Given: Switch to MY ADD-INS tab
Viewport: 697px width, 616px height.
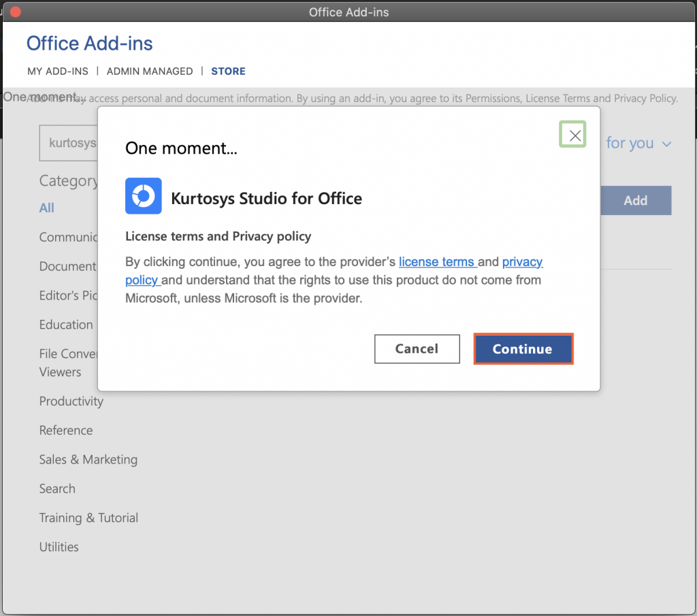Looking at the screenshot, I should 58,71.
